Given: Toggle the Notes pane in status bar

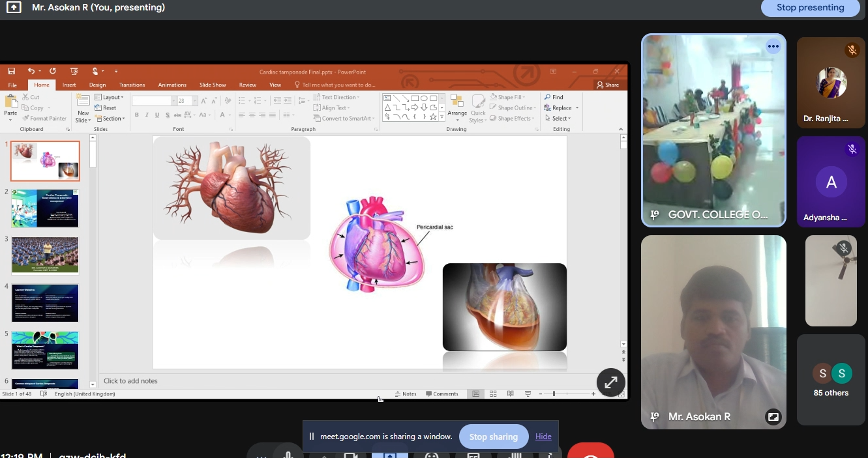Looking at the screenshot, I should (x=406, y=394).
